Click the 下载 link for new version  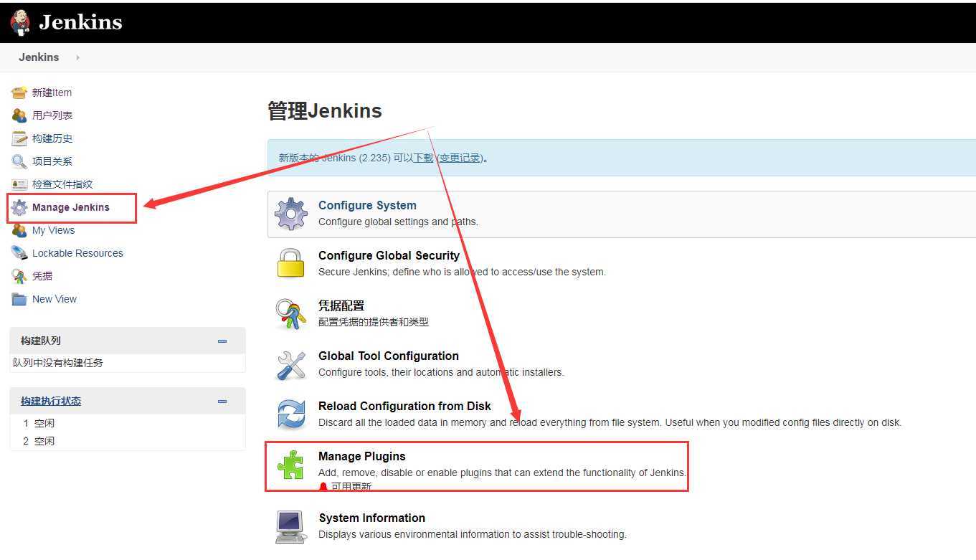coord(423,158)
